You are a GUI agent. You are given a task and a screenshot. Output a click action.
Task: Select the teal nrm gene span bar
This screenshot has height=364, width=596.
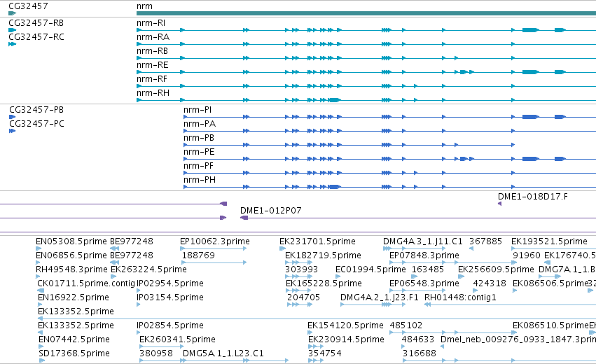(366, 13)
